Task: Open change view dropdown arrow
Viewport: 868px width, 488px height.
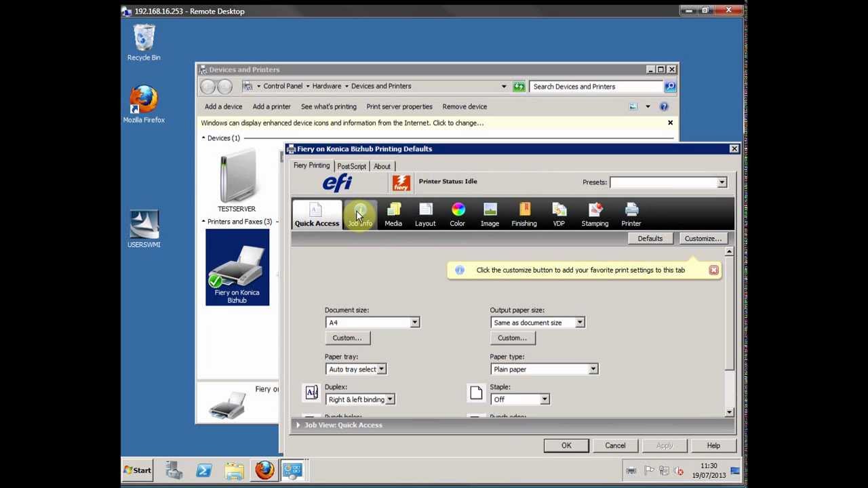Action: (x=648, y=106)
